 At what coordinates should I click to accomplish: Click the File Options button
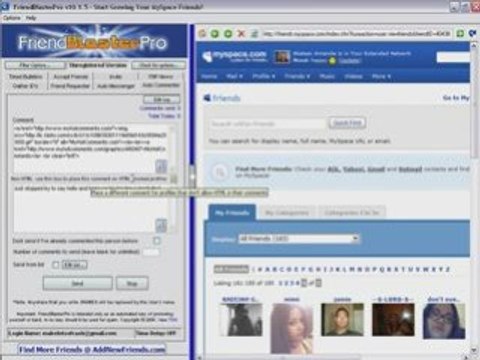click(34, 65)
